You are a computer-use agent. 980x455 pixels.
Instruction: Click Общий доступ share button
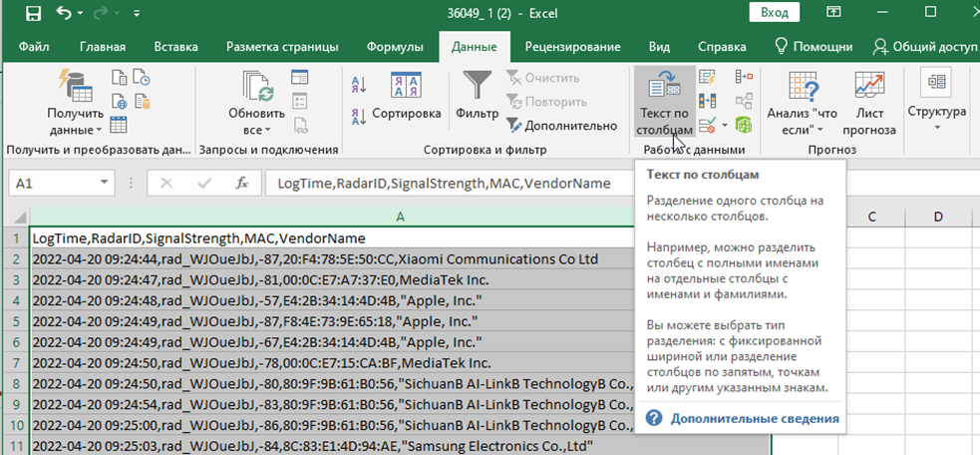click(925, 47)
